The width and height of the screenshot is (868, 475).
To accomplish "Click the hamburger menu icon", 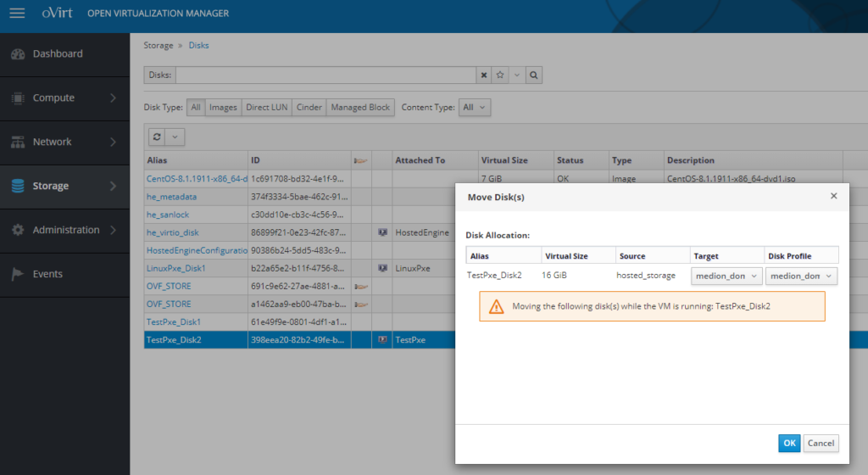I will click(x=17, y=14).
